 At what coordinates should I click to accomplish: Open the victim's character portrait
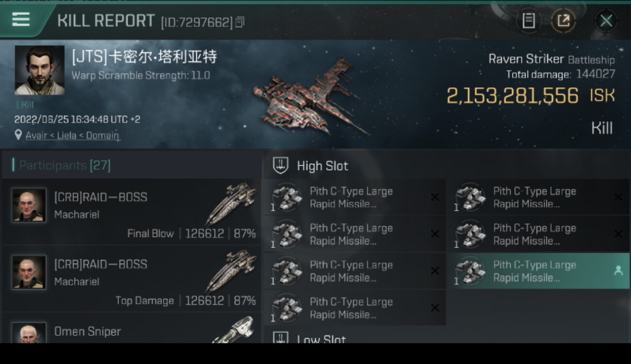pyautogui.click(x=39, y=70)
